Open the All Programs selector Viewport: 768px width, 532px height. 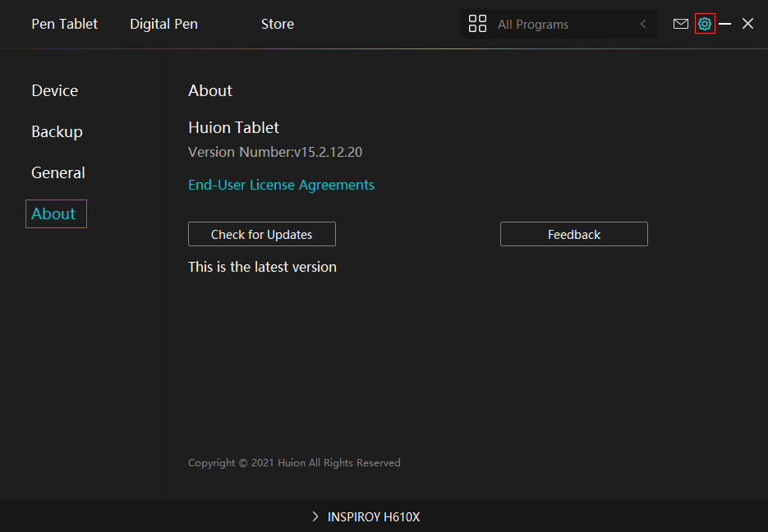(x=557, y=25)
